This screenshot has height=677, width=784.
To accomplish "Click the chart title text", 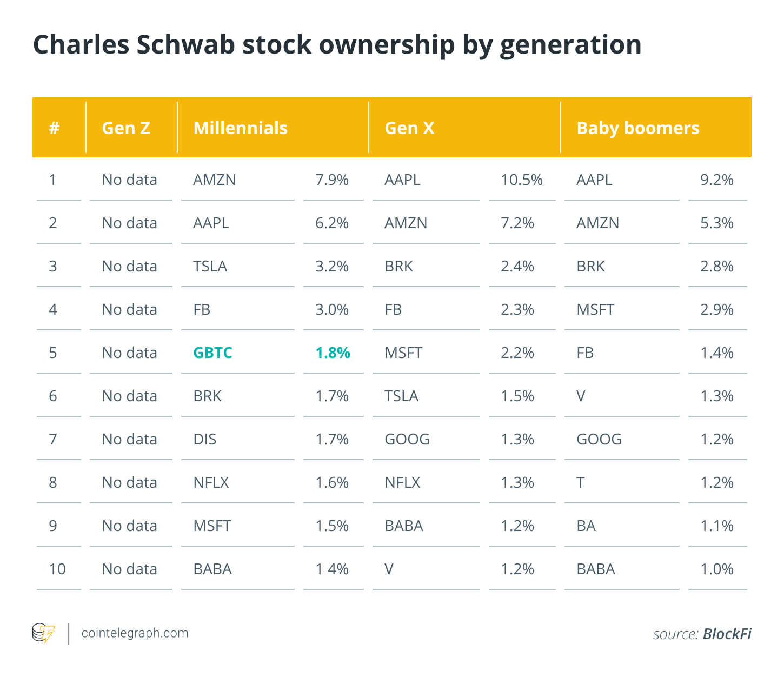I will point(337,45).
